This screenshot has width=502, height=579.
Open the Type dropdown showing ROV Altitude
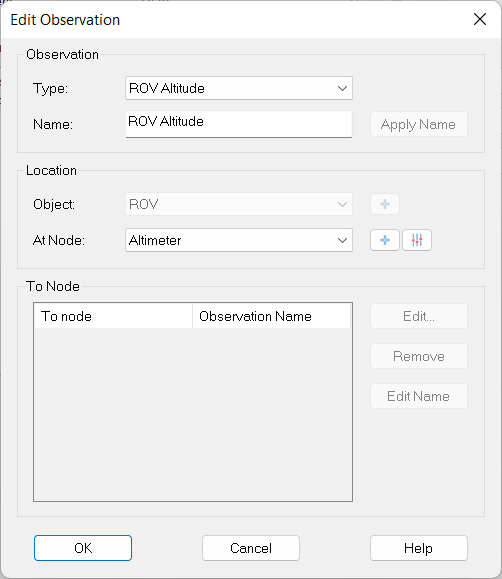(x=239, y=88)
